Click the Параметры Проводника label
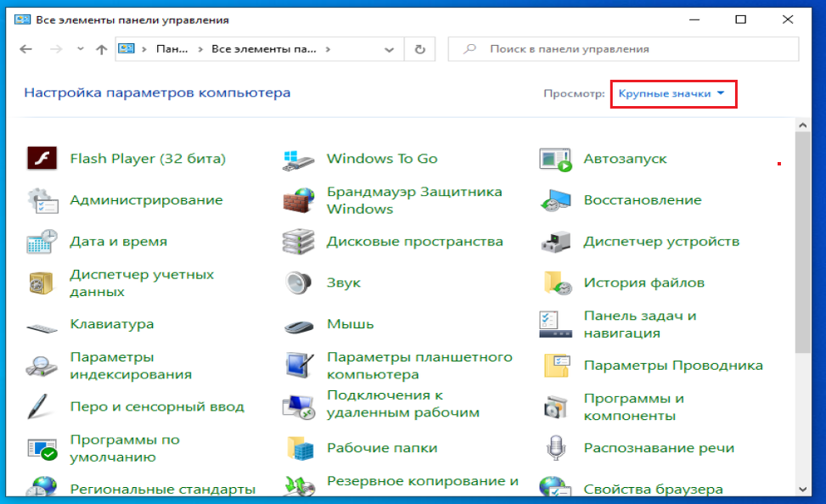This screenshot has height=504, width=826. pos(673,366)
